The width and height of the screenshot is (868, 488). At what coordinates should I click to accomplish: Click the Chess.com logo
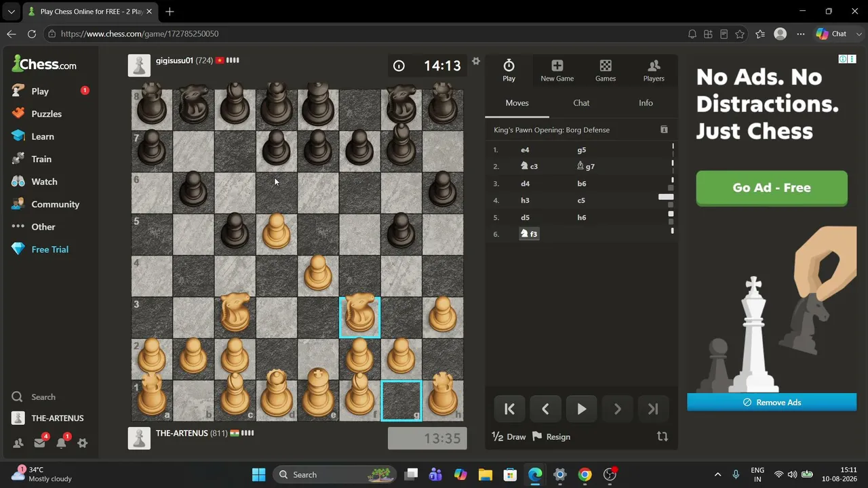(44, 64)
